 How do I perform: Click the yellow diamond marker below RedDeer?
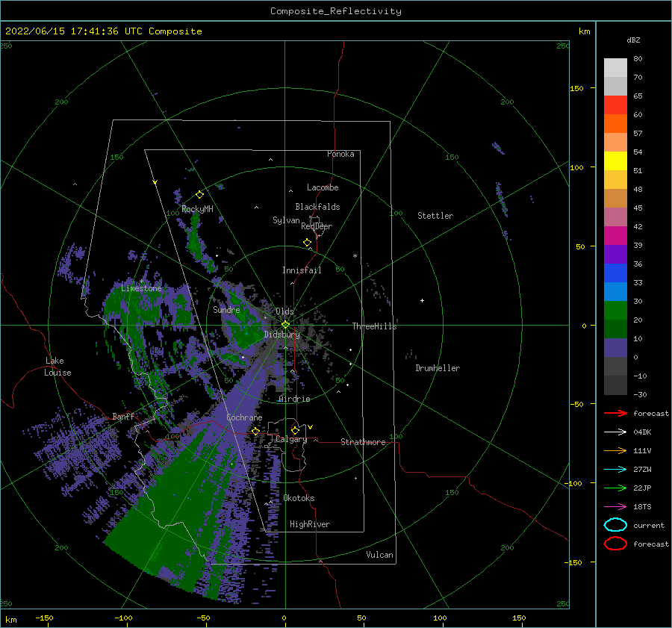[x=308, y=243]
